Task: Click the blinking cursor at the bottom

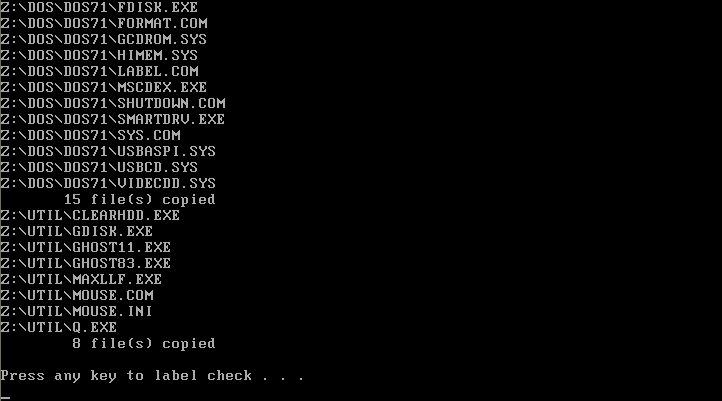Action: pyautogui.click(x=5, y=397)
